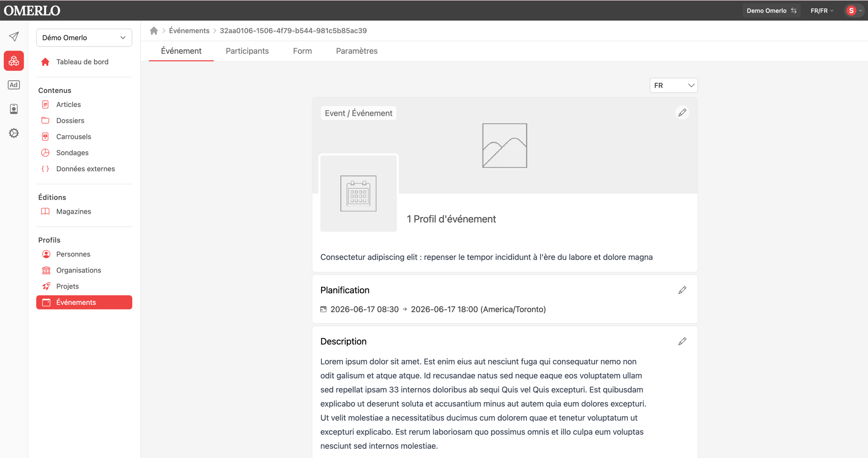Image resolution: width=868 pixels, height=458 pixels.
Task: Edit the Planification section pencil icon
Action: 682,290
